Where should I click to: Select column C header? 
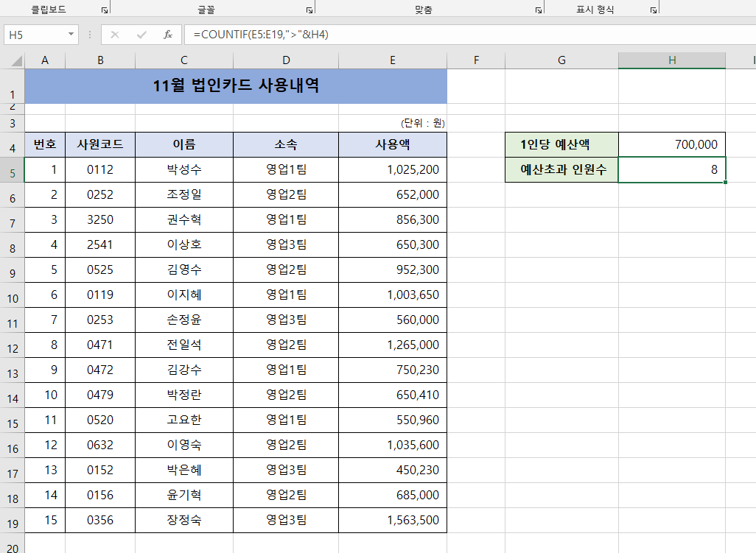click(x=184, y=60)
